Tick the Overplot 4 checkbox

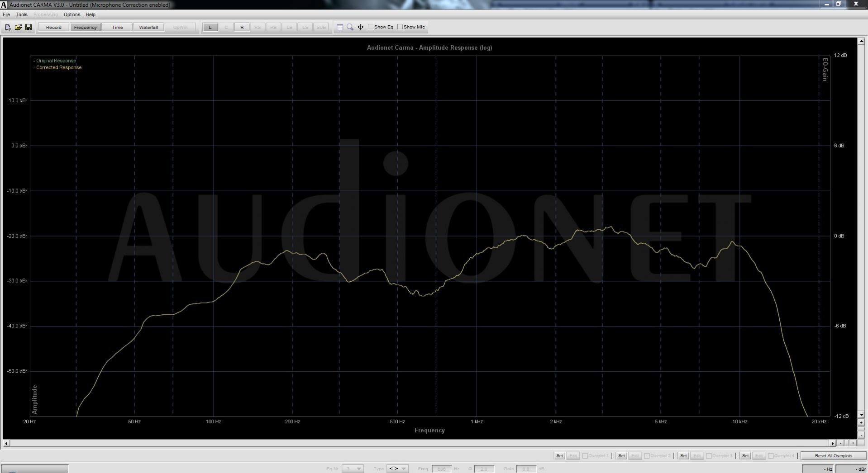[x=771, y=456]
